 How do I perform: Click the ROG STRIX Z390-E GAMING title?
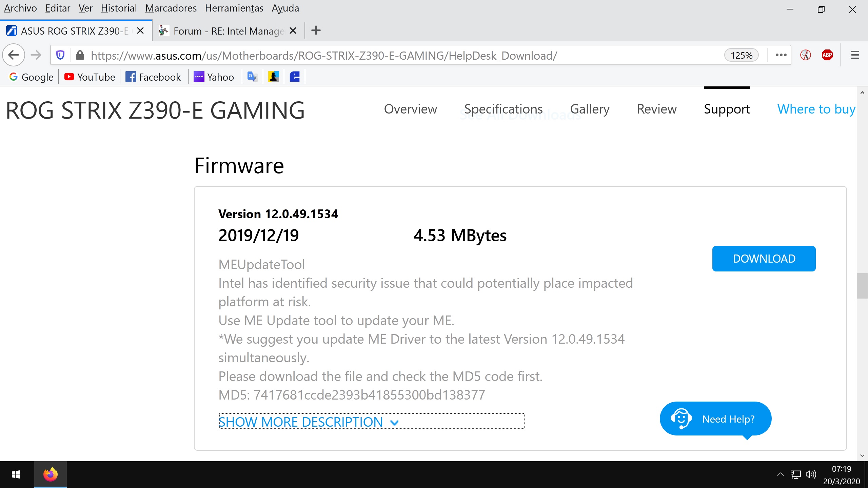point(155,110)
